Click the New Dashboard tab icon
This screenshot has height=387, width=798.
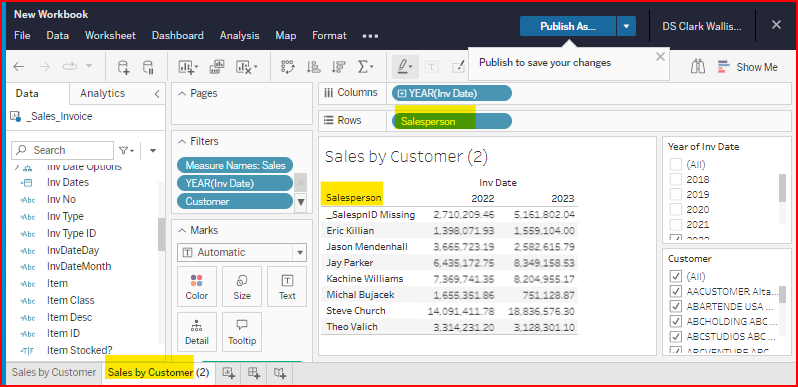(254, 373)
